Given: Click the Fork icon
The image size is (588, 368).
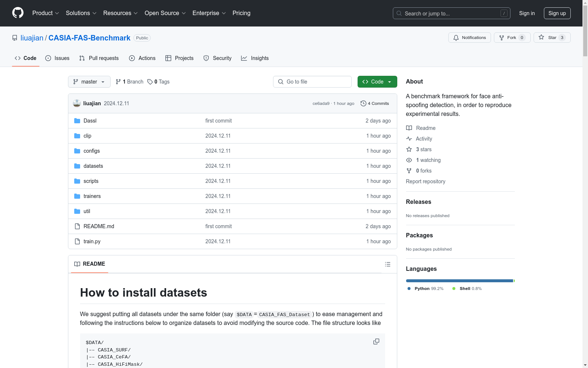Looking at the screenshot, I should [502, 38].
